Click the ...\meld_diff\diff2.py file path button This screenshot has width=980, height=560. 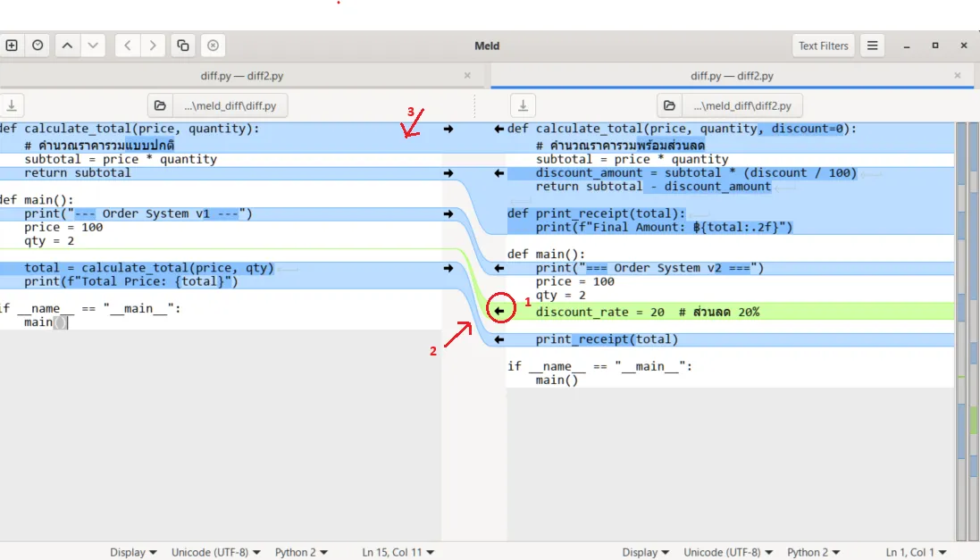point(741,105)
